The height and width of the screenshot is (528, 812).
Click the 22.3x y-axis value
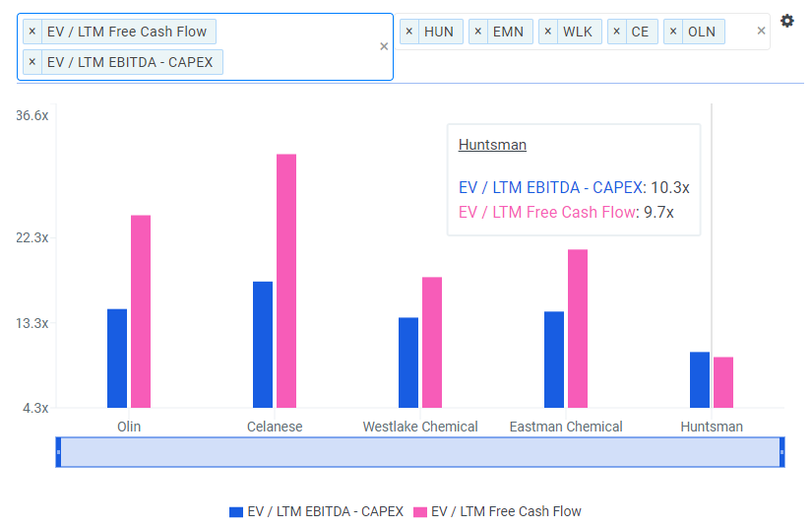tap(32, 237)
